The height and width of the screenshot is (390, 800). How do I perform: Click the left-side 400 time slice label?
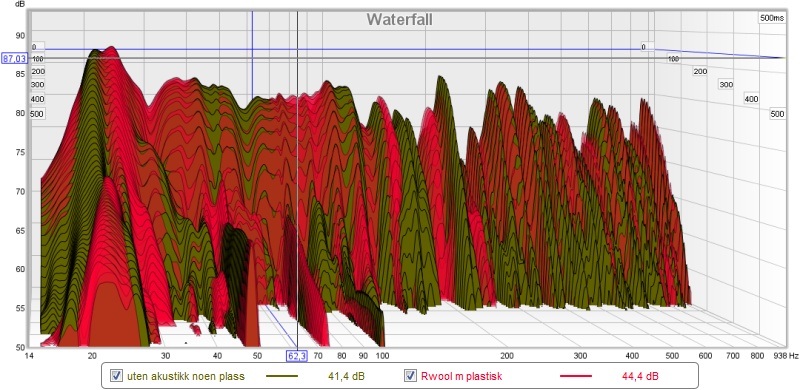(x=37, y=99)
